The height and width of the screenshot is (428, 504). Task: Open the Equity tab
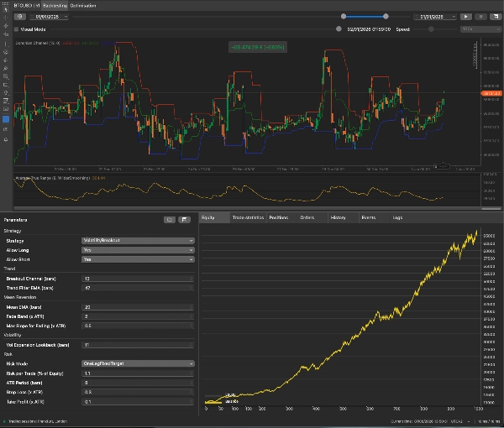[x=214, y=217]
